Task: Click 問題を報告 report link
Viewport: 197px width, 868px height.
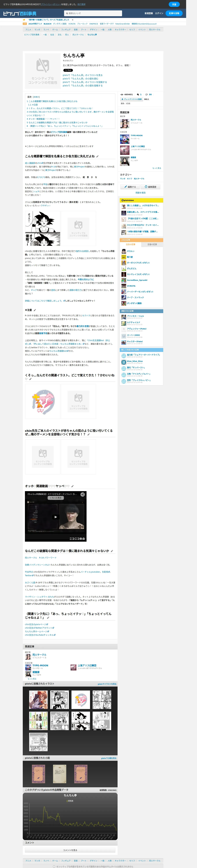Action: [x=141, y=193]
